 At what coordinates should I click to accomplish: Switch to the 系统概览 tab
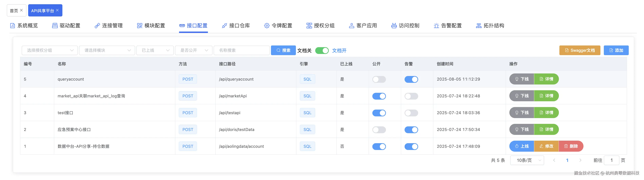point(24,25)
